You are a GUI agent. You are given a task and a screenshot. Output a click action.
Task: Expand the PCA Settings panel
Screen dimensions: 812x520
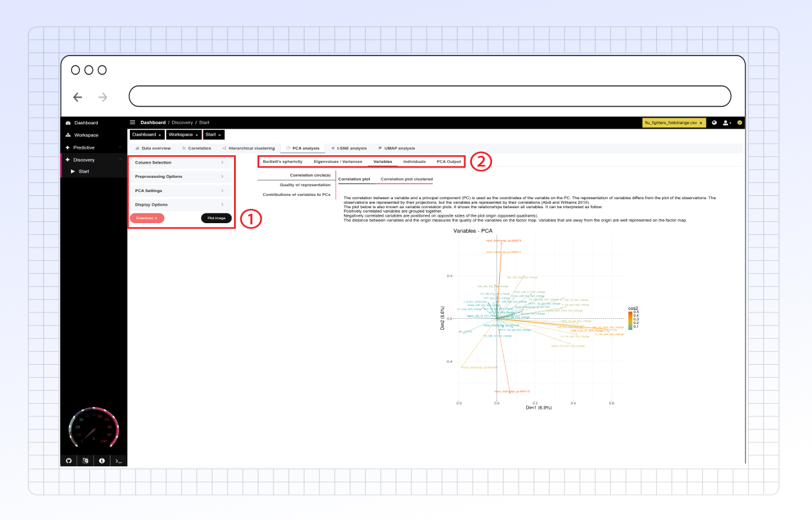(180, 191)
